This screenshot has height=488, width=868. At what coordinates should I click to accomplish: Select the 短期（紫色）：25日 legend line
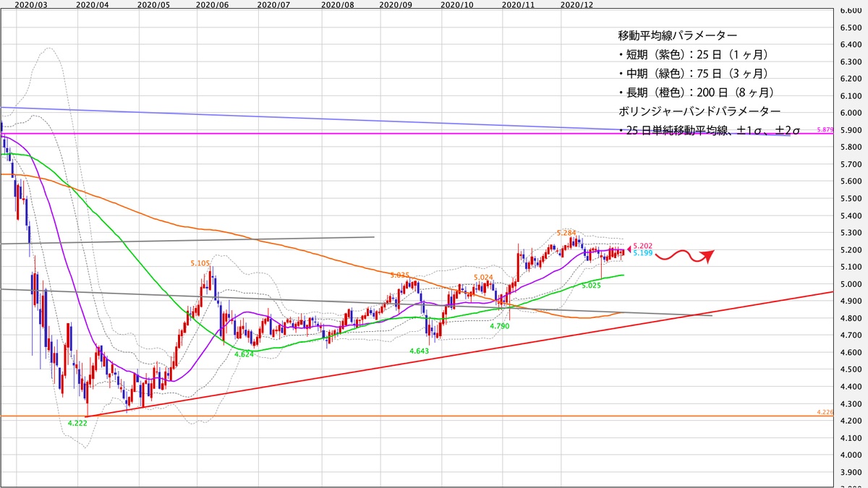click(x=693, y=54)
